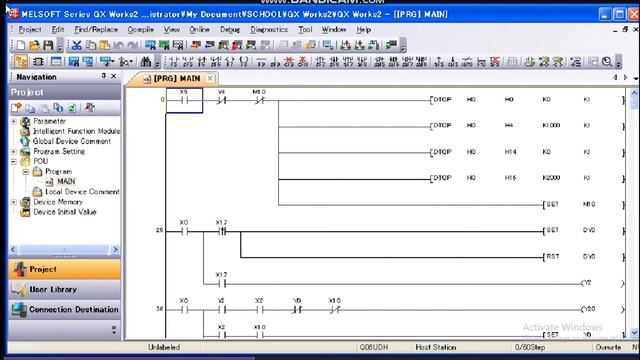Open the Tool menu
Viewport: 640px width, 360px height.
(305, 29)
